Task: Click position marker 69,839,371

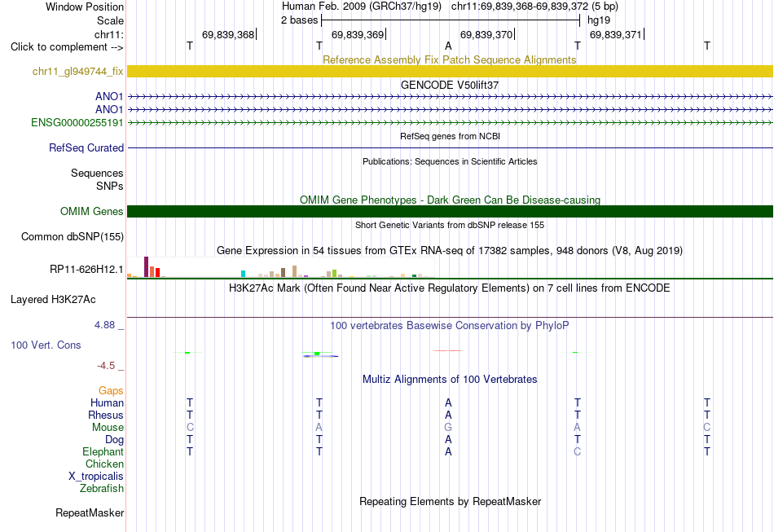Action: point(617,34)
